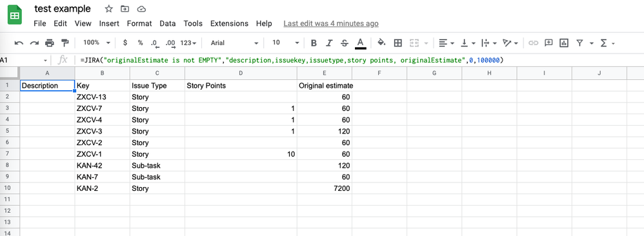Viewport: 644px width, 236px height.
Task: Toggle strikethrough formatting
Action: tap(345, 43)
